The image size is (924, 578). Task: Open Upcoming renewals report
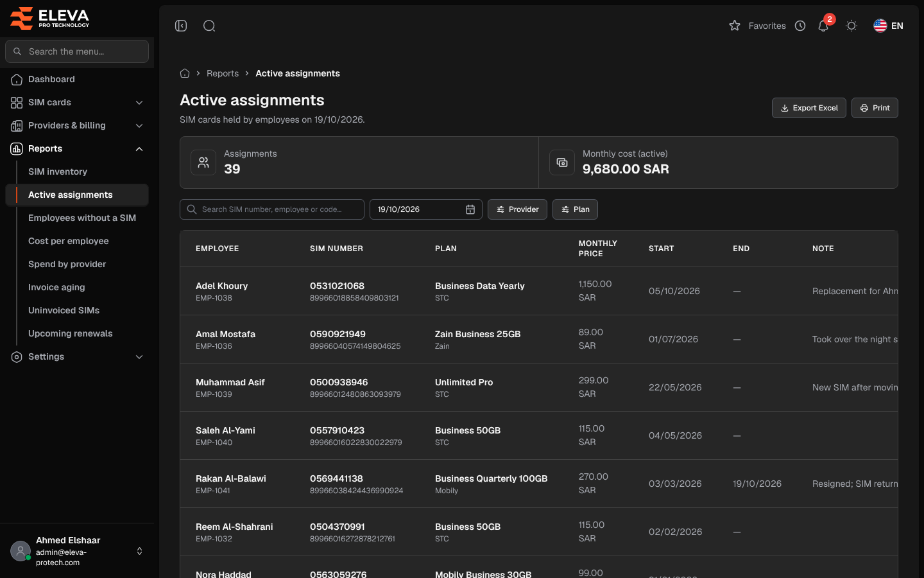pyautogui.click(x=71, y=333)
